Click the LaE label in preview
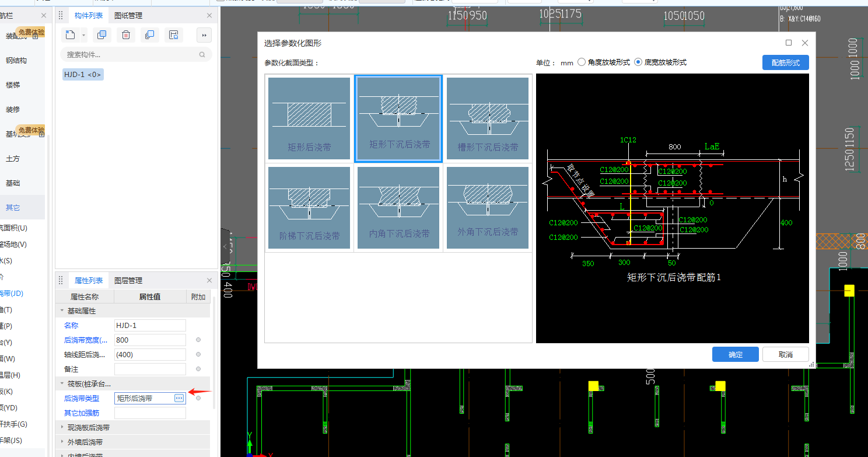 click(712, 146)
